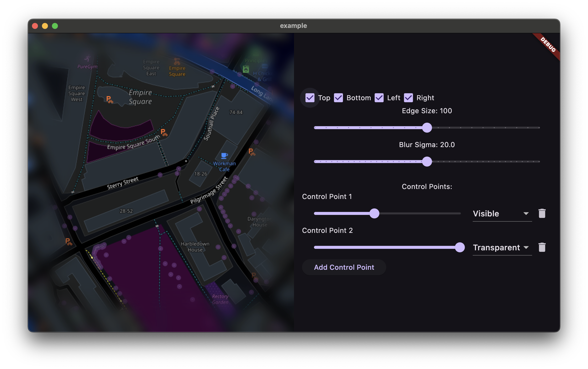Image resolution: width=588 pixels, height=369 pixels.
Task: Click the yellow minimize window button
Action: pos(45,26)
